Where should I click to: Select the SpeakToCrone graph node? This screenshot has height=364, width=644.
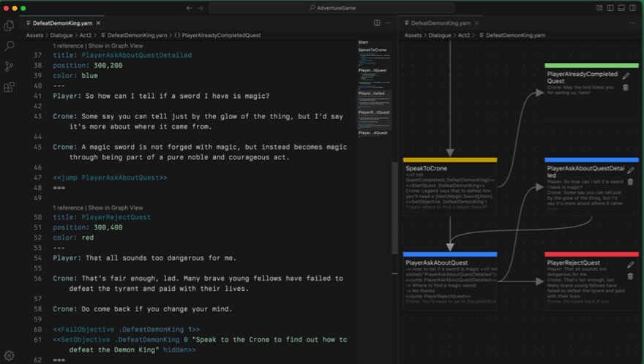[x=450, y=186]
